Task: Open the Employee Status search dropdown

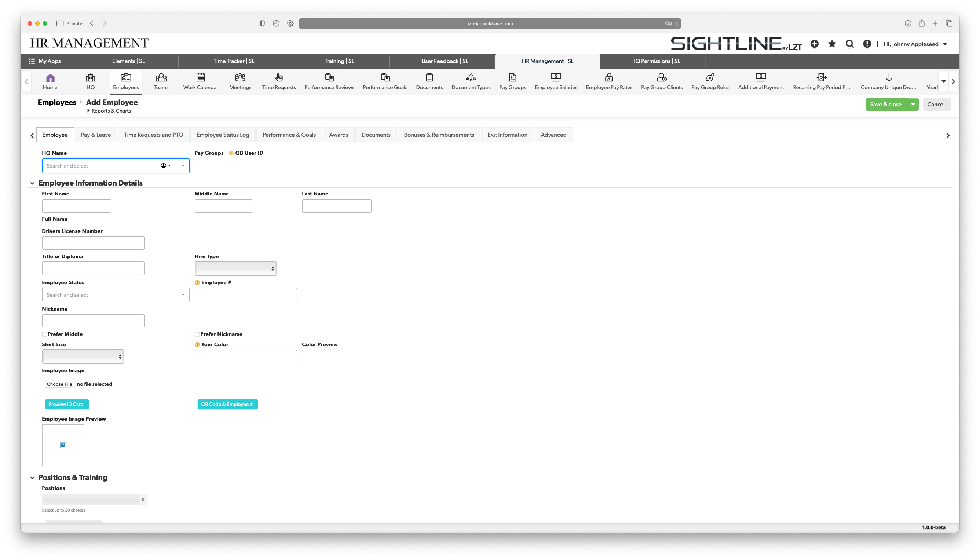Action: pyautogui.click(x=116, y=295)
